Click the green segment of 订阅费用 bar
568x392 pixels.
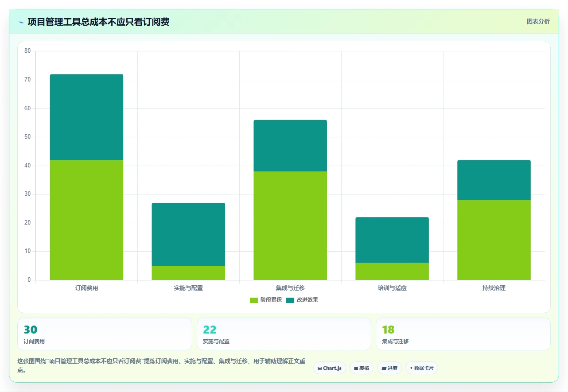click(x=86, y=220)
